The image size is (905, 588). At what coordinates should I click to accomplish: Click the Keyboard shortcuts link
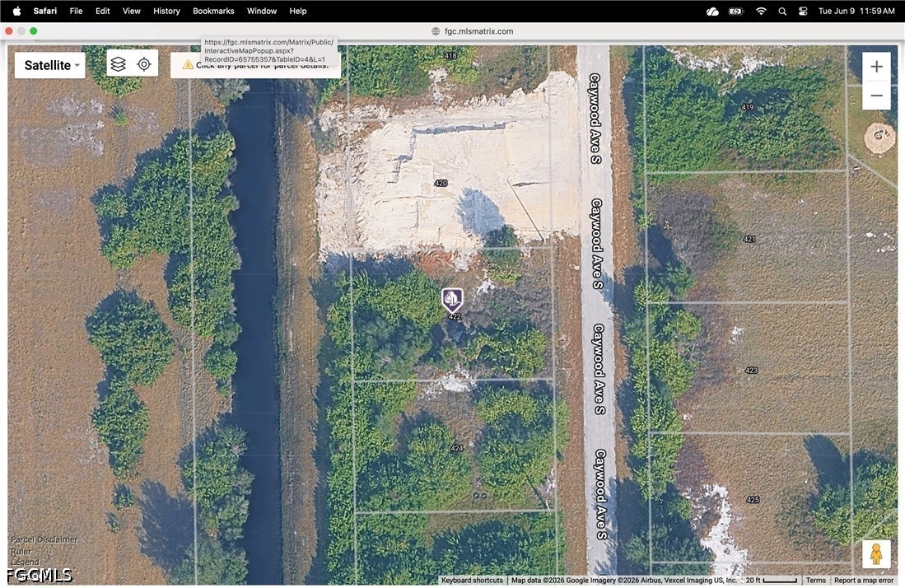(x=472, y=581)
